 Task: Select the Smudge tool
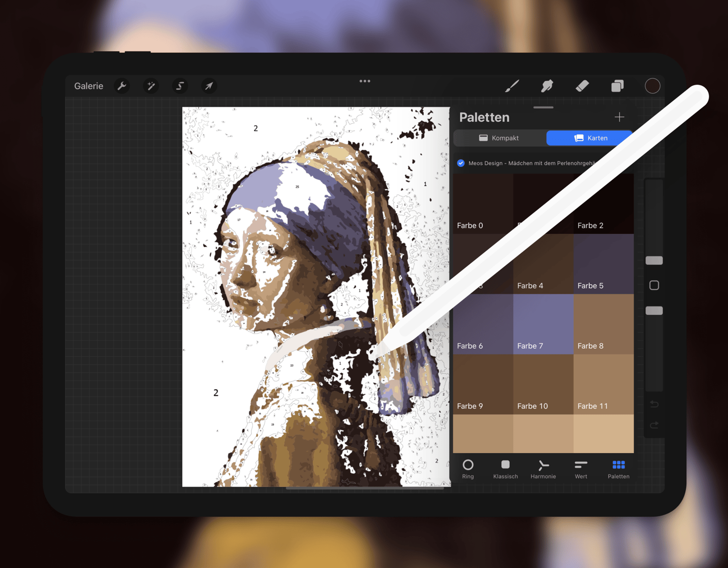coord(547,86)
